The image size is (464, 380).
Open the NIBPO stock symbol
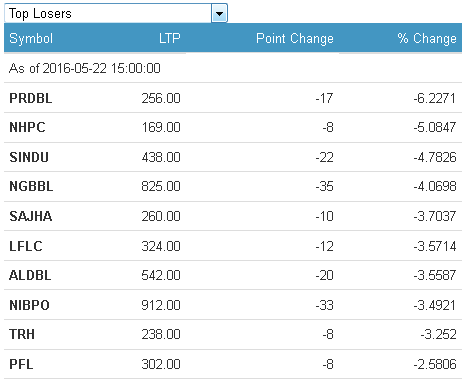tap(29, 305)
